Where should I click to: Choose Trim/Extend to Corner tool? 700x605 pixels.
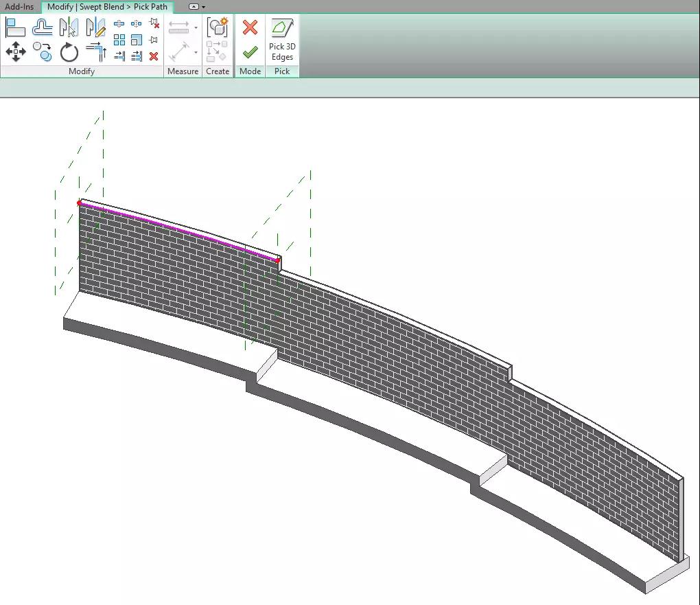click(x=96, y=52)
